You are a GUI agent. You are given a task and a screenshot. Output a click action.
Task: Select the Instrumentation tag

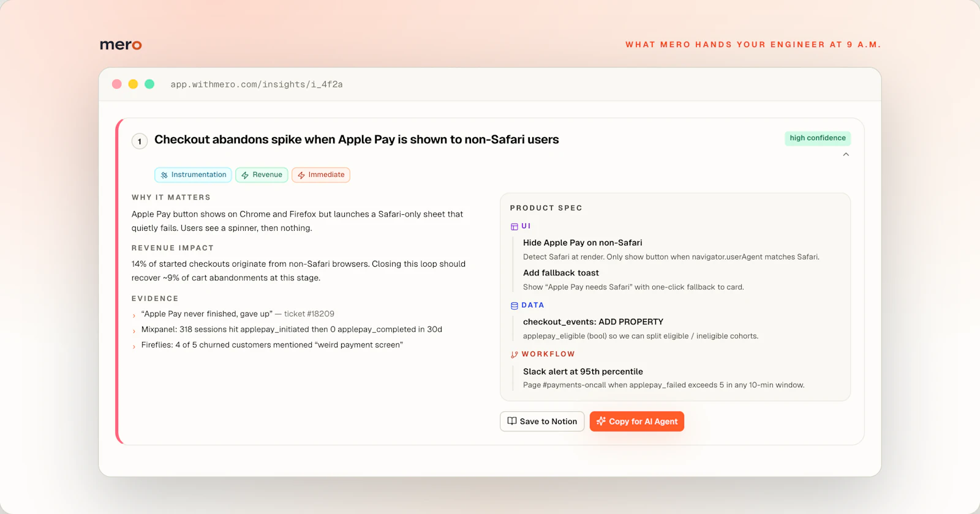click(193, 175)
